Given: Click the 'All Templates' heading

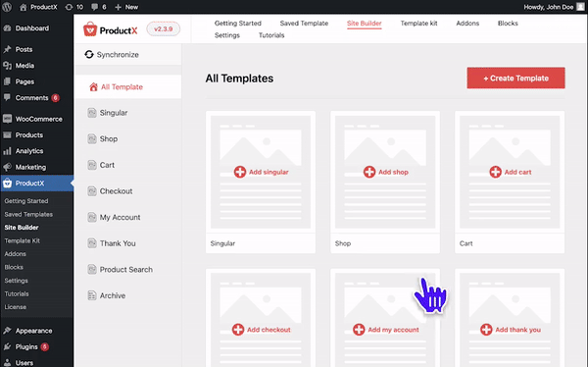Looking at the screenshot, I should 239,79.
